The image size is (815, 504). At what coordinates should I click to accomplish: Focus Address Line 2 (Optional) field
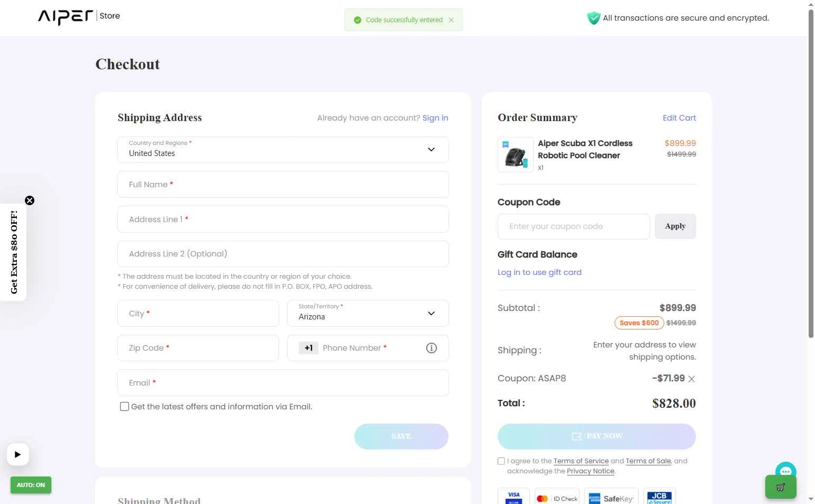click(283, 254)
